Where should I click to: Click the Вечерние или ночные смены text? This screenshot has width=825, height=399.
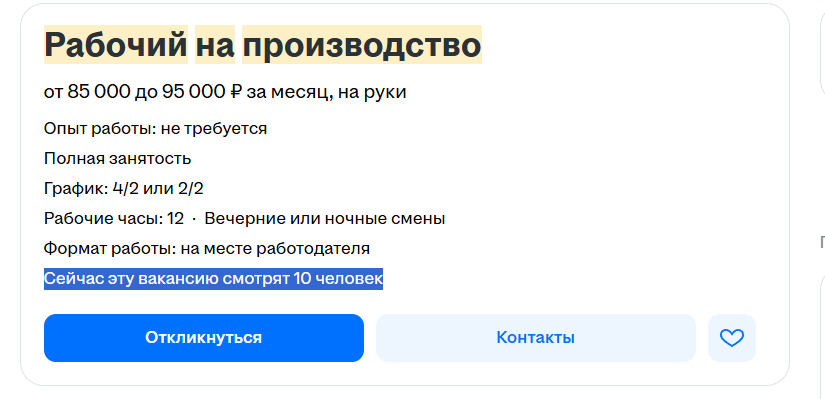tap(325, 218)
